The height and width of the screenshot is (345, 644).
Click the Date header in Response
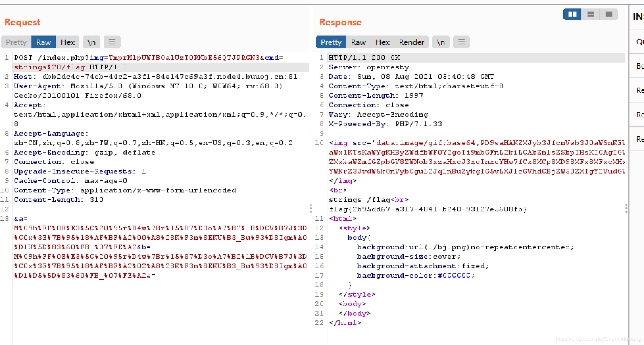(x=411, y=77)
